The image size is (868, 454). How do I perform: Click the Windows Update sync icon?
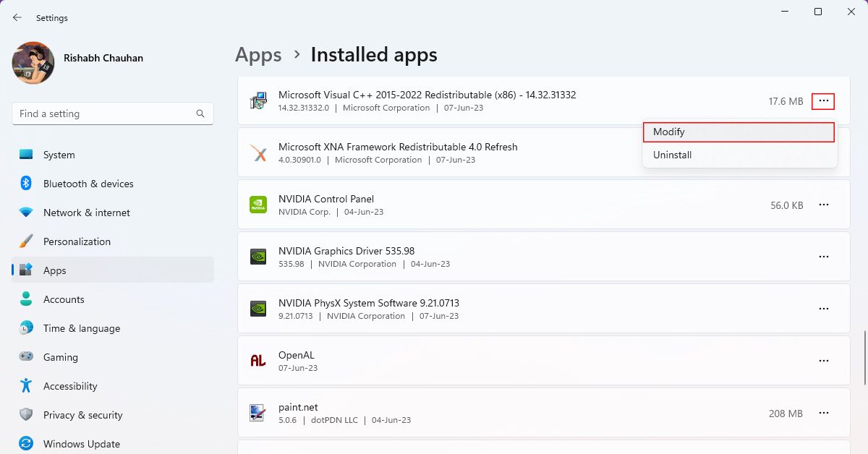click(26, 444)
